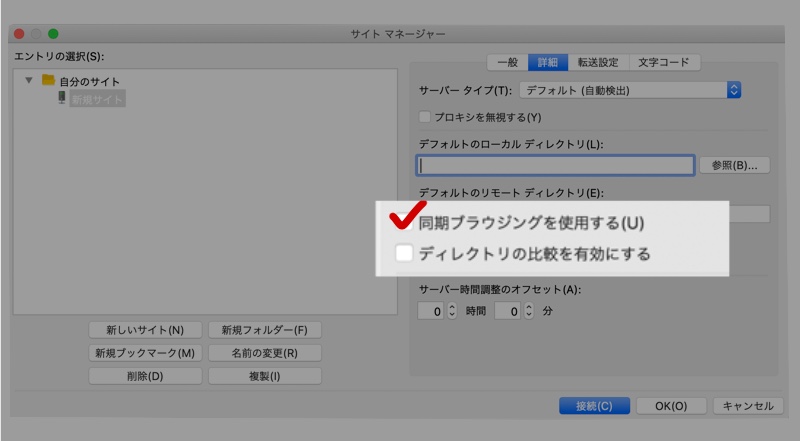The width and height of the screenshot is (800, 441).
Task: Adjust the hours offset stepper
Action: click(x=452, y=310)
